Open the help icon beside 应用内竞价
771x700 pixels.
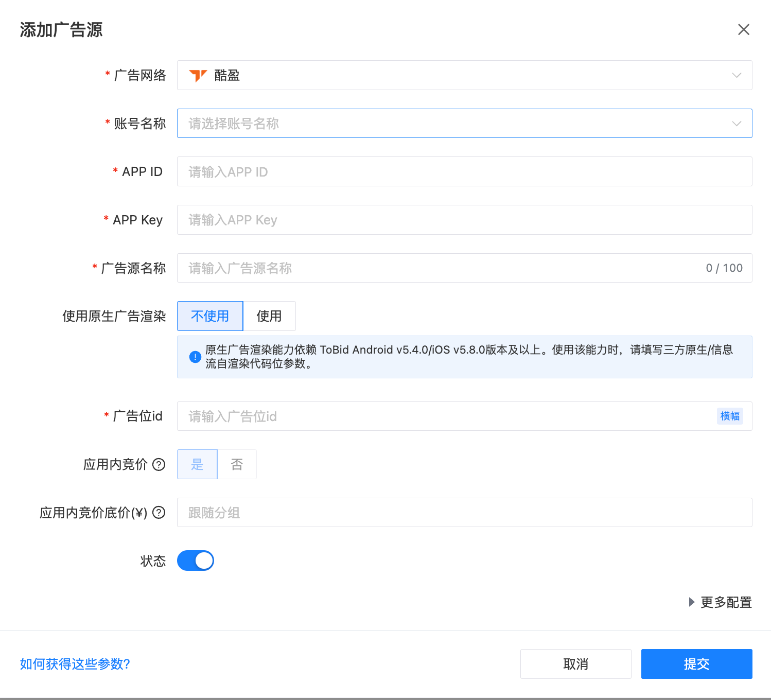[x=159, y=464]
